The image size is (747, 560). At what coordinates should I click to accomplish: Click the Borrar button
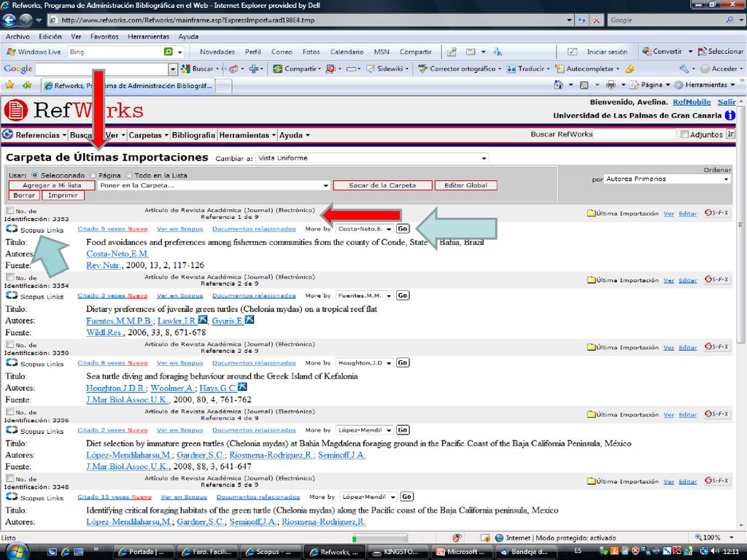24,195
